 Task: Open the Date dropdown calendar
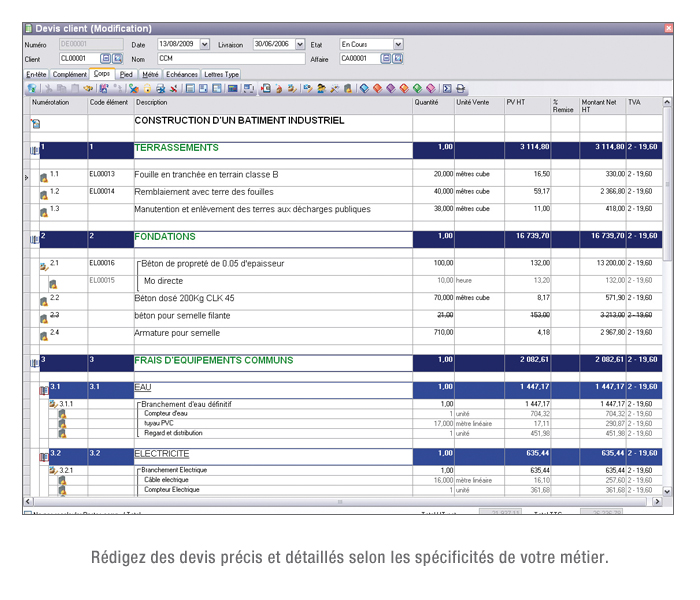click(x=205, y=45)
